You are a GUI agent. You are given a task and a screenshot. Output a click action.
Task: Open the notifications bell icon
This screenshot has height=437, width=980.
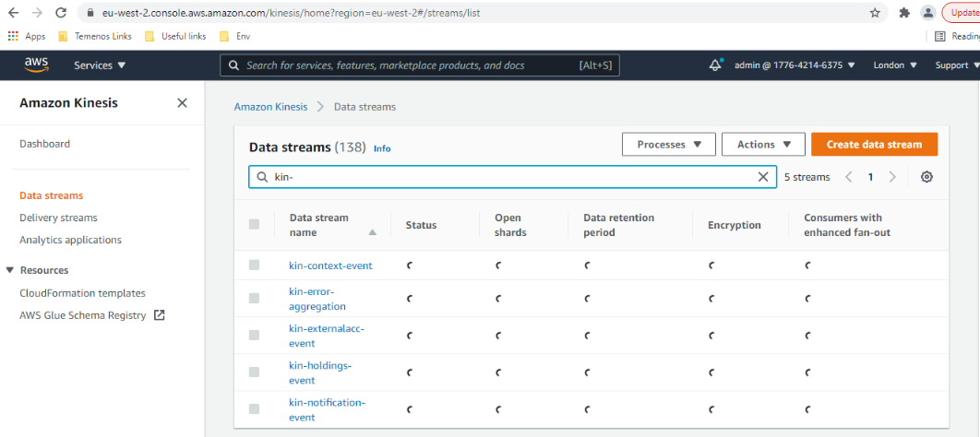pyautogui.click(x=715, y=65)
